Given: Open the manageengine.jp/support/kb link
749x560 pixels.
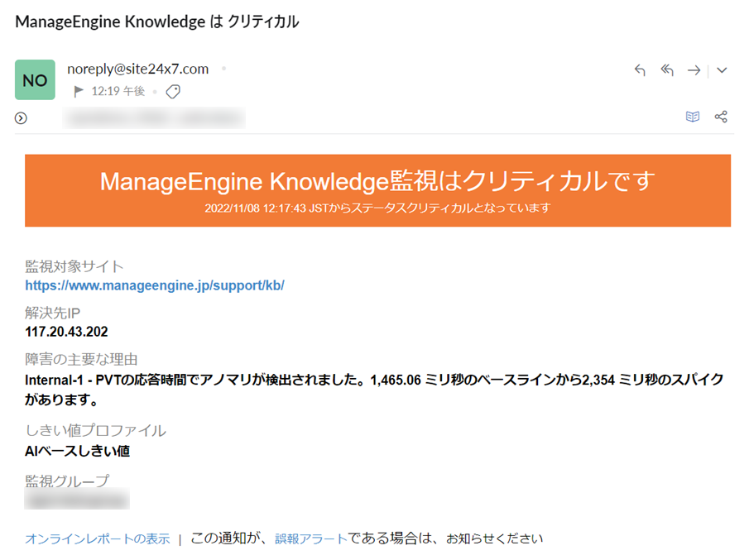Looking at the screenshot, I should (155, 285).
